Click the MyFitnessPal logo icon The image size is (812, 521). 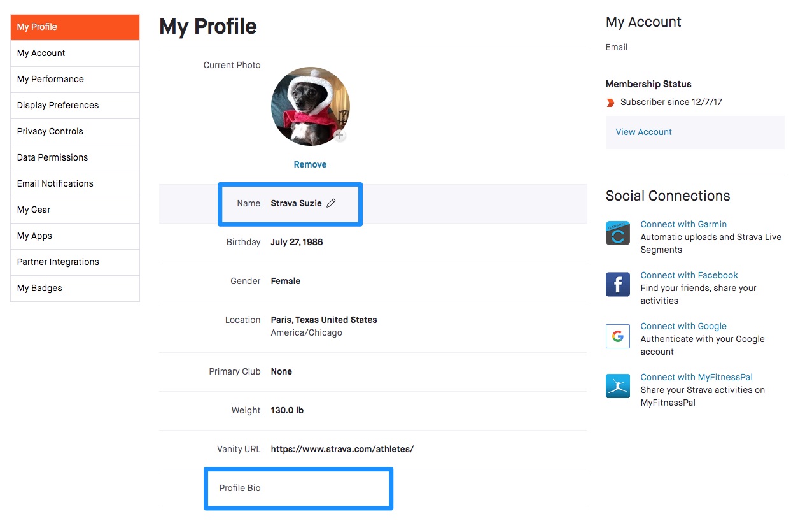pos(618,386)
